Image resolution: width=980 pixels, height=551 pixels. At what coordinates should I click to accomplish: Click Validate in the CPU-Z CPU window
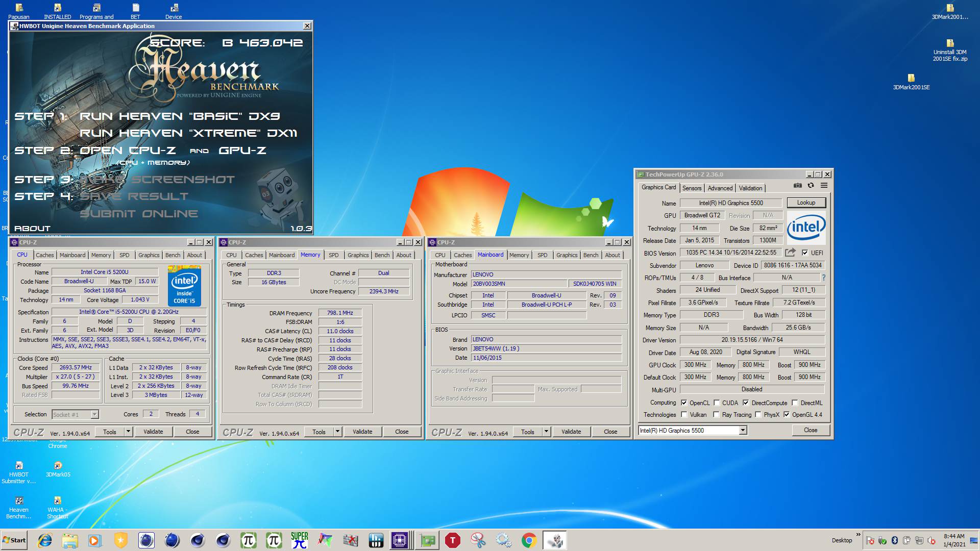pyautogui.click(x=153, y=432)
